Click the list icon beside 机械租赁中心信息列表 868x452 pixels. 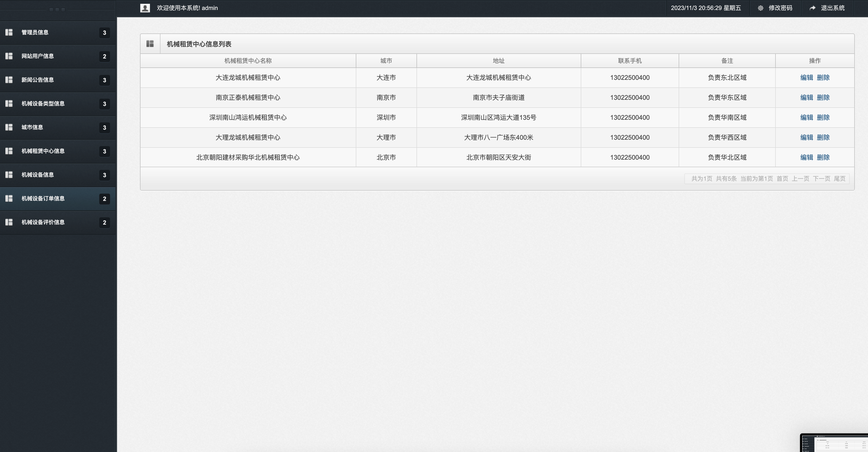pos(150,44)
